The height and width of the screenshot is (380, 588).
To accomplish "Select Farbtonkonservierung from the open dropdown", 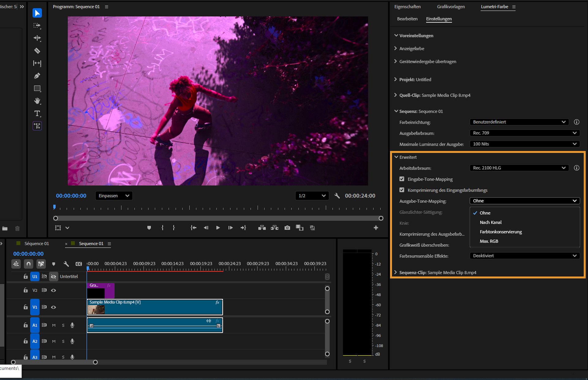I will point(500,232).
